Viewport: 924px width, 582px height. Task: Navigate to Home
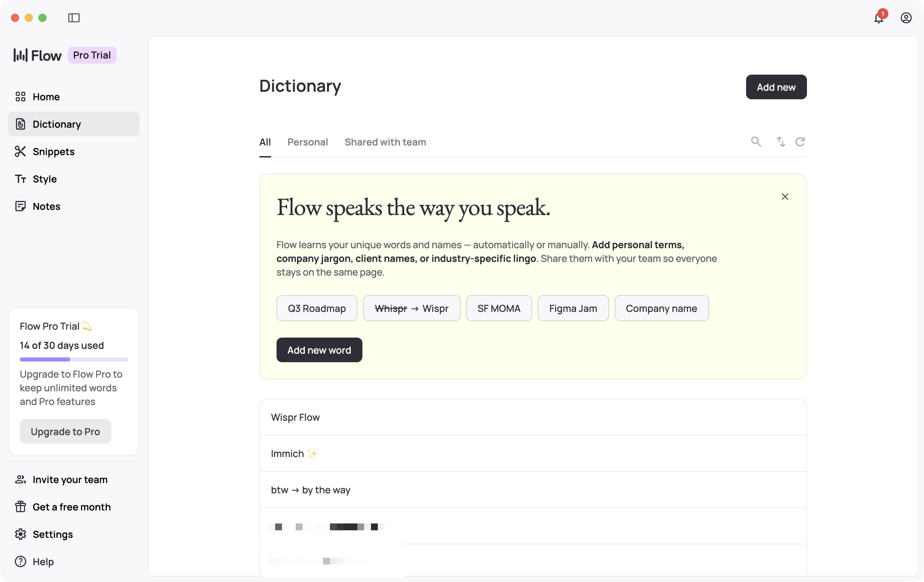(46, 97)
